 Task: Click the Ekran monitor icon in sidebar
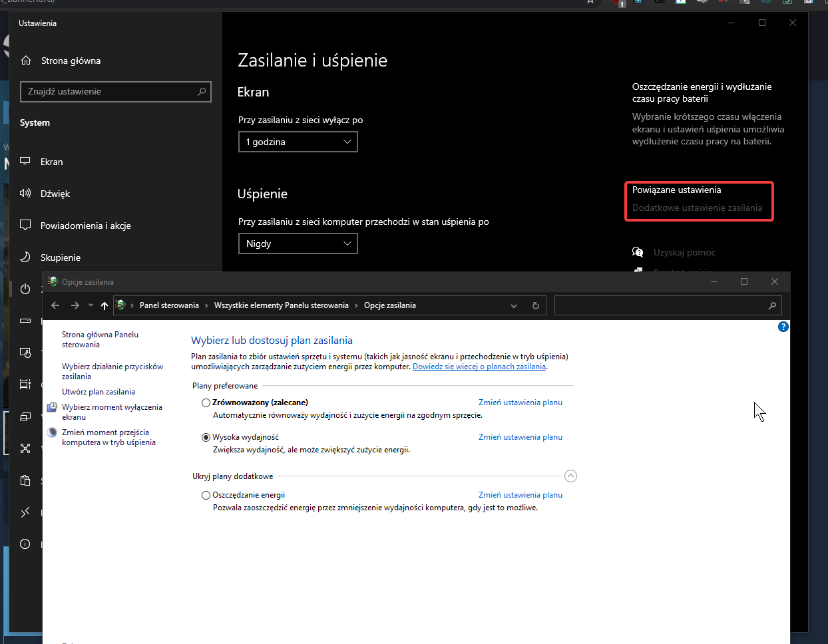coord(25,162)
